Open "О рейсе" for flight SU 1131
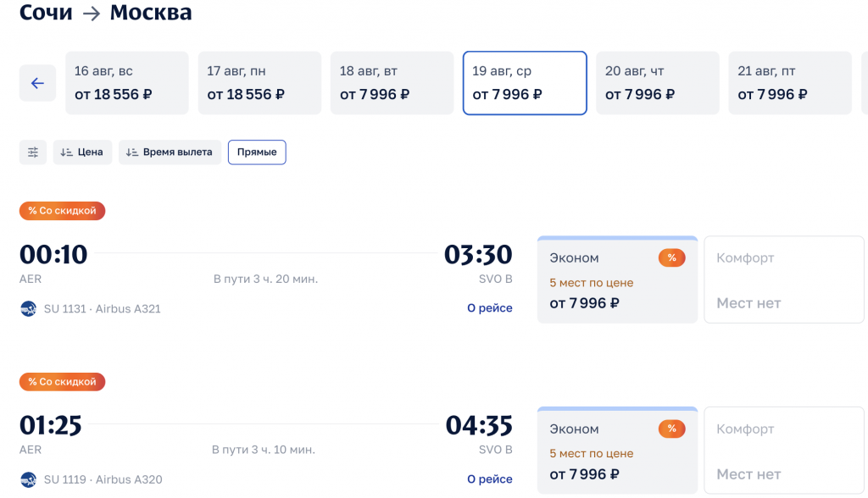This screenshot has height=498, width=868. tap(490, 308)
